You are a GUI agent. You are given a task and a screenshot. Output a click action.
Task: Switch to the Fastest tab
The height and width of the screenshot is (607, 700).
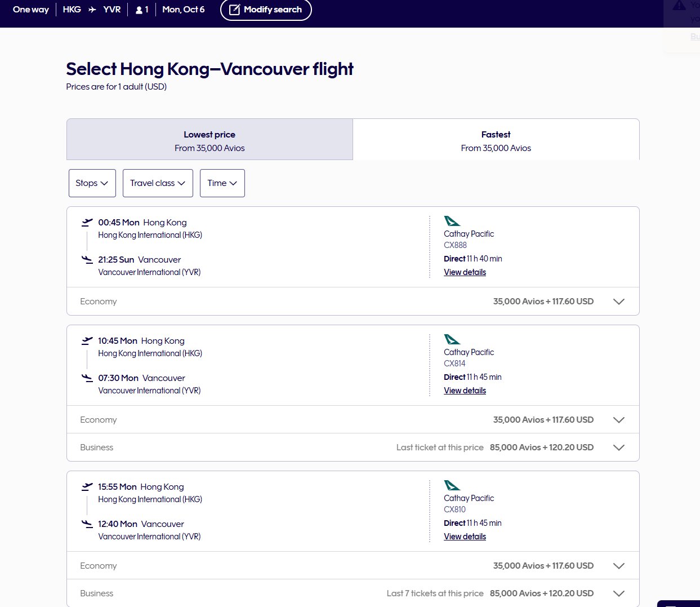(496, 140)
